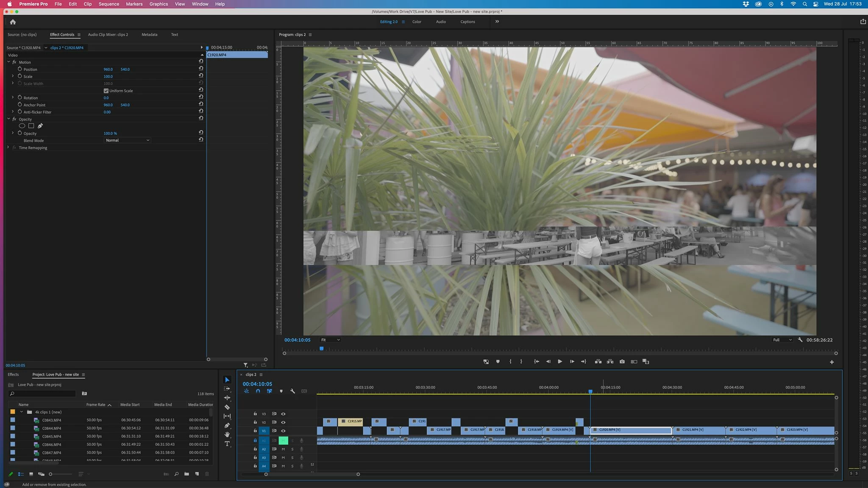
Task: Open the Fit zoom level dropdown
Action: [330, 340]
